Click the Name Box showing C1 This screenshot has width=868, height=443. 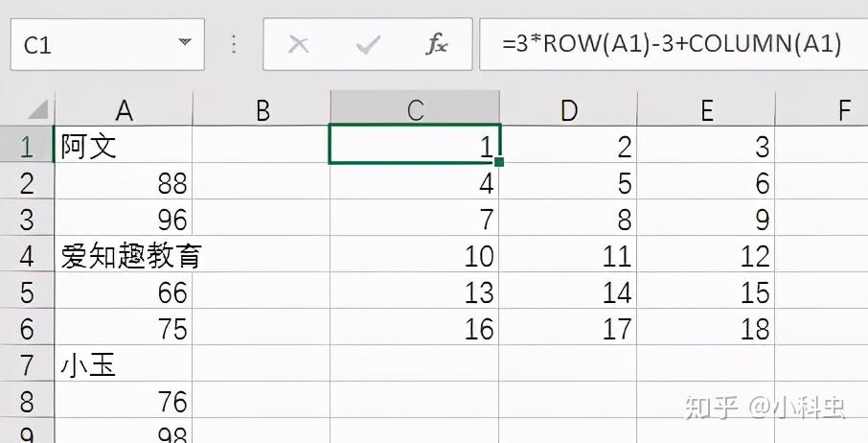click(x=107, y=44)
